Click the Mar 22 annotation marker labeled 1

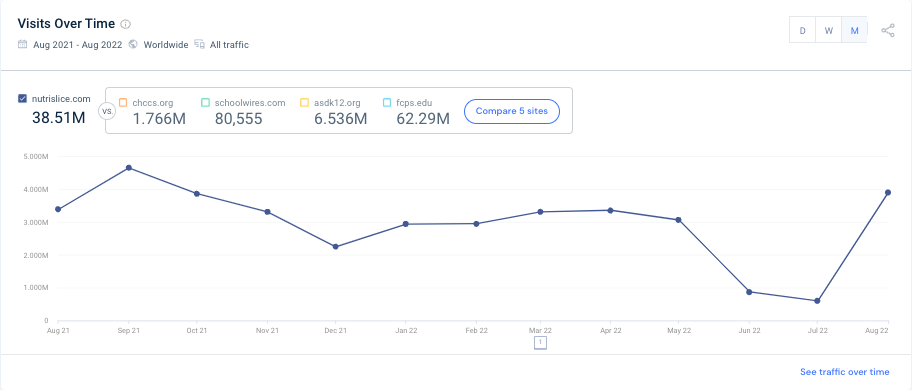[540, 343]
